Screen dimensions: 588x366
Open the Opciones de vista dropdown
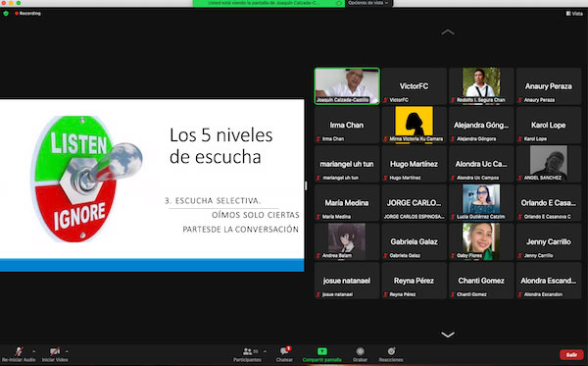(367, 3)
